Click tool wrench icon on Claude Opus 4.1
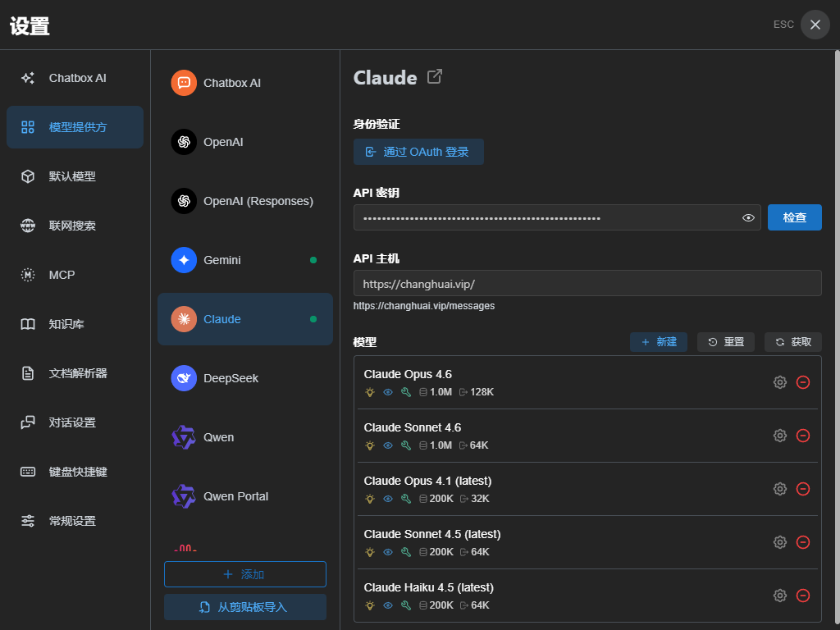Viewport: 840px width, 630px height. point(406,499)
